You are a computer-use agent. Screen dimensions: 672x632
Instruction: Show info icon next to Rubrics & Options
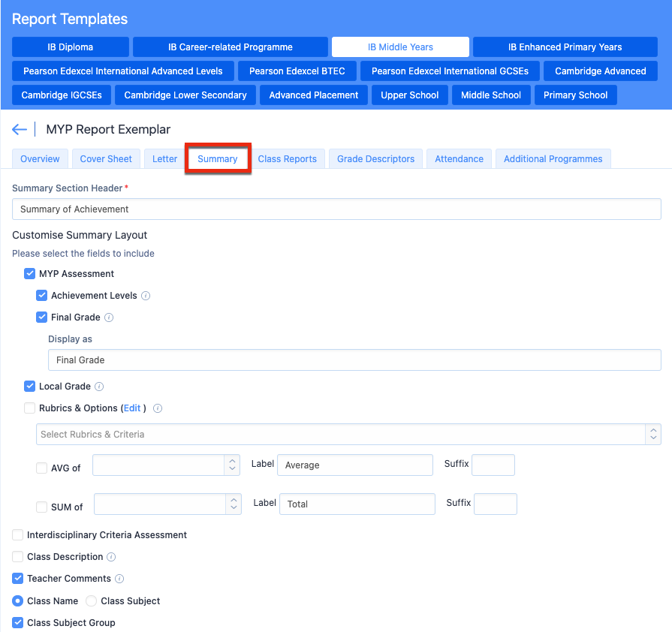(x=158, y=408)
